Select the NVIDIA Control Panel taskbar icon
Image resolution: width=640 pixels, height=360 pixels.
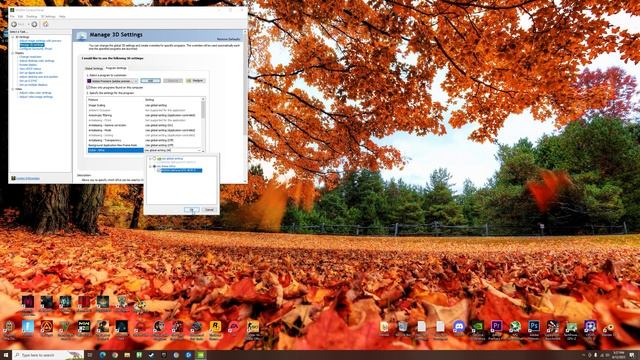(200, 355)
